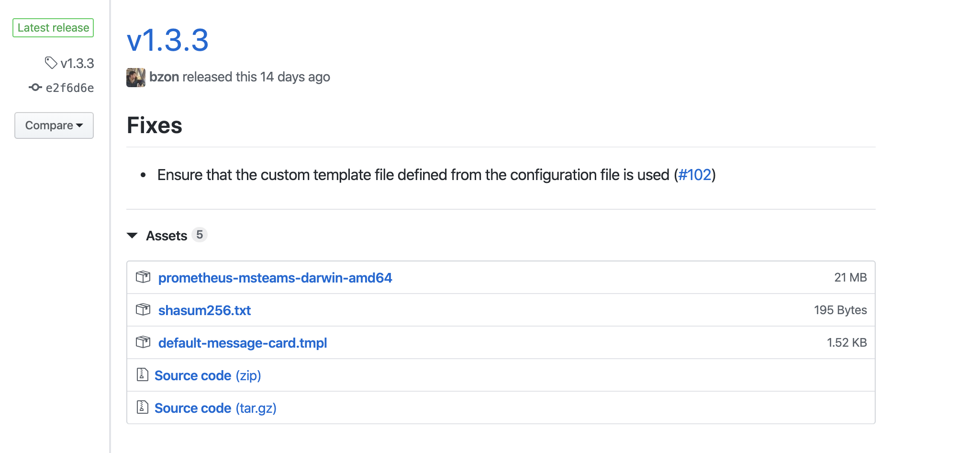Click the package icon beside prometheus-msteams-darwin-amd64
Viewport: 980px width, 453px height.
(x=142, y=277)
